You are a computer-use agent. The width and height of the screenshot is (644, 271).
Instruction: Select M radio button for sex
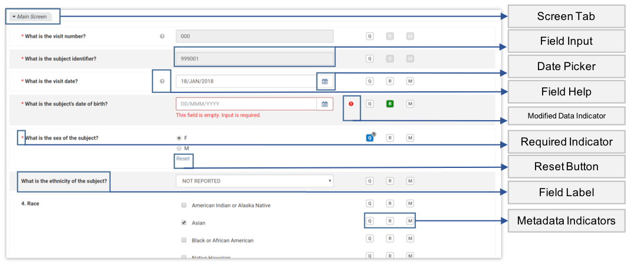coord(179,148)
